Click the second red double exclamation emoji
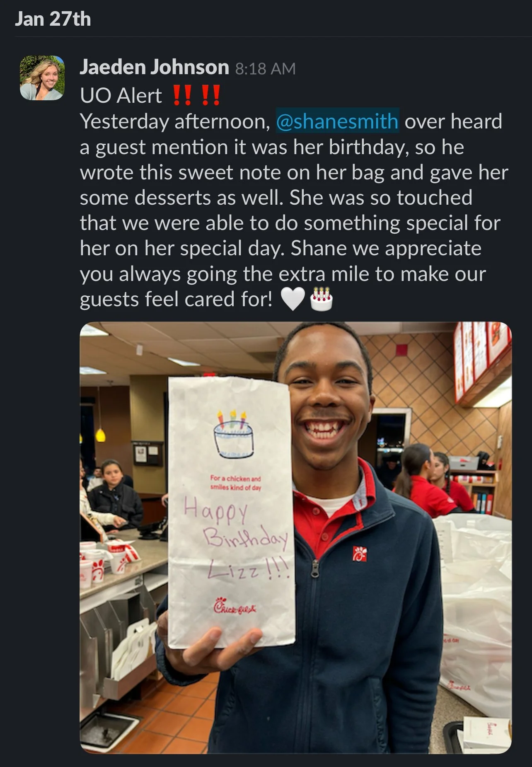Screen dimensions: 532x767 click(210, 95)
